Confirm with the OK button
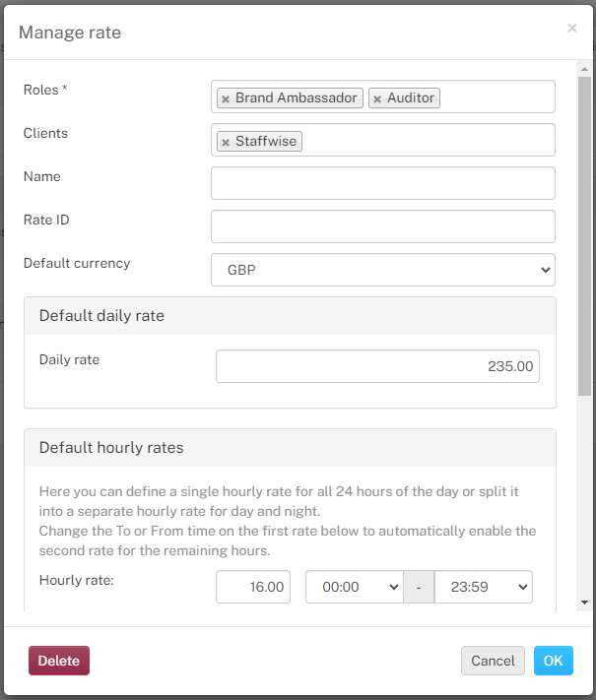 553,661
